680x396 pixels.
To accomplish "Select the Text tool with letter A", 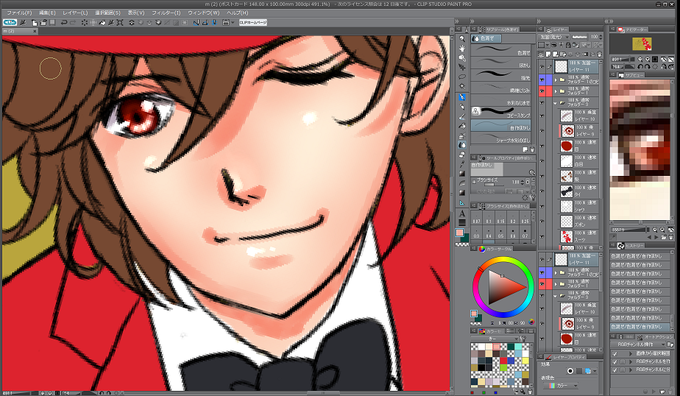I will click(x=462, y=214).
